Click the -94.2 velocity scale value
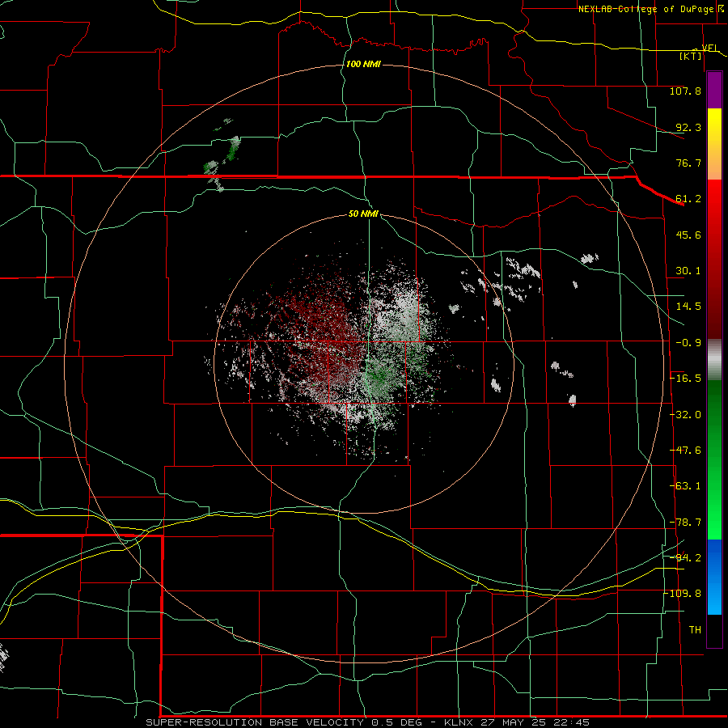The height and width of the screenshot is (728, 728). [685, 558]
